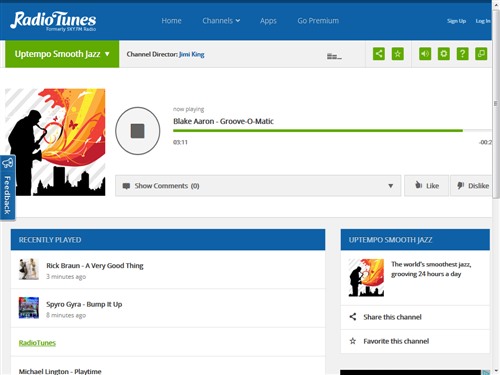Open the Uptempo Smooth Jazz channel selector
The height and width of the screenshot is (375, 500).
[x=62, y=54]
